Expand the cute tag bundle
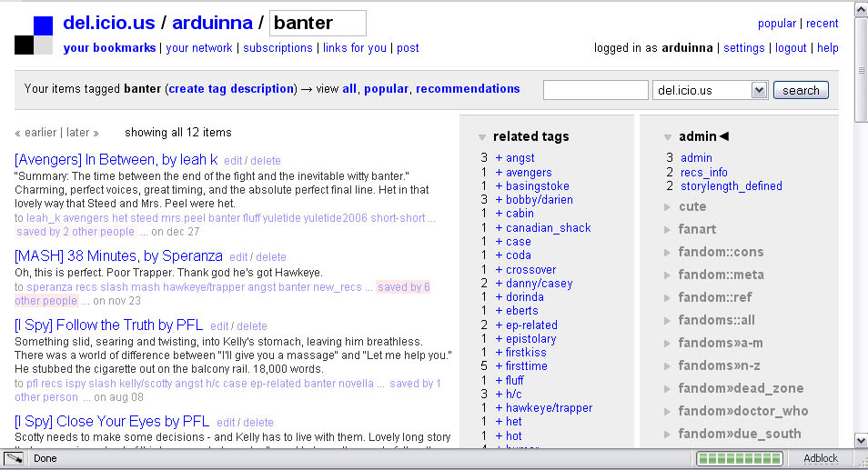Viewport: 868px width, 470px height. point(667,207)
